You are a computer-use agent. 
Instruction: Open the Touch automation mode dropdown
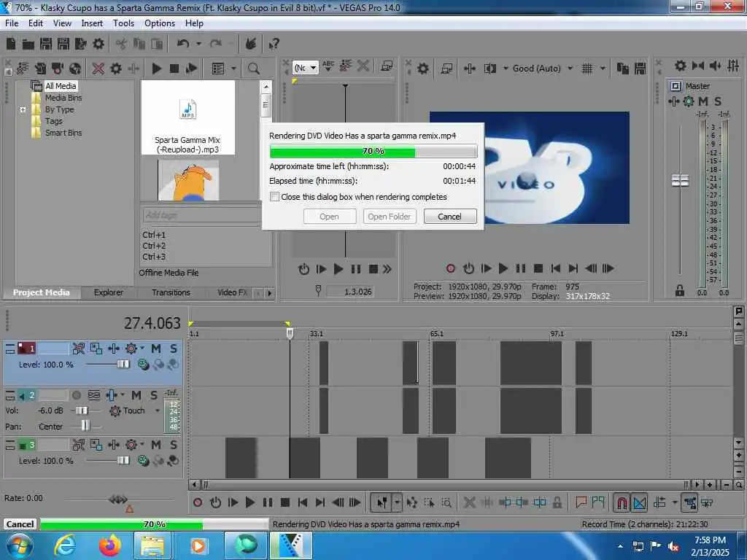(158, 411)
